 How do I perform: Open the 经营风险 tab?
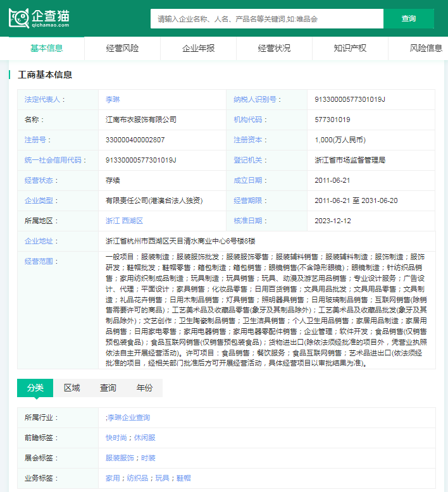(x=122, y=48)
